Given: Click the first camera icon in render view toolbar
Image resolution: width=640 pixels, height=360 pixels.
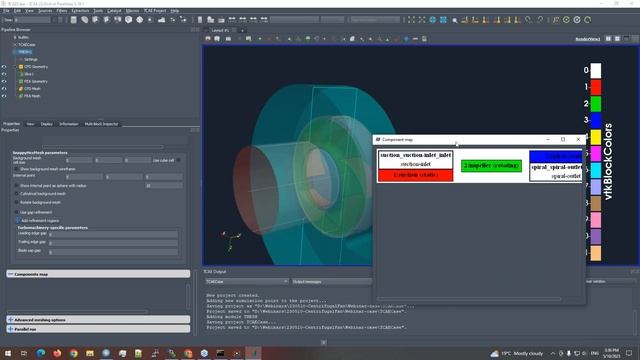Looking at the screenshot, I should pyautogui.click(x=208, y=39).
